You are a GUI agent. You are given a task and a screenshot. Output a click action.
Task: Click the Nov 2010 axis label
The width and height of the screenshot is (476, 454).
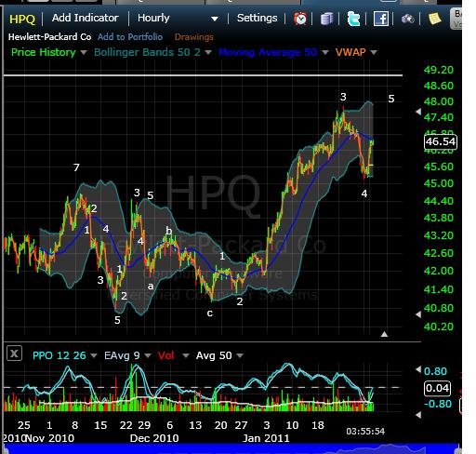pyautogui.click(x=49, y=438)
